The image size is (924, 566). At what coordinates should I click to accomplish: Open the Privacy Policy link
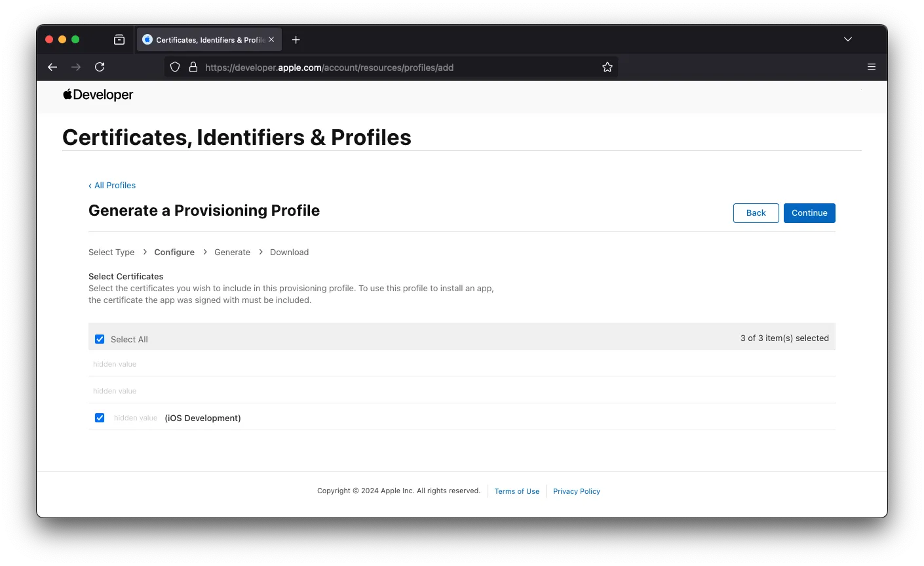coord(577,491)
